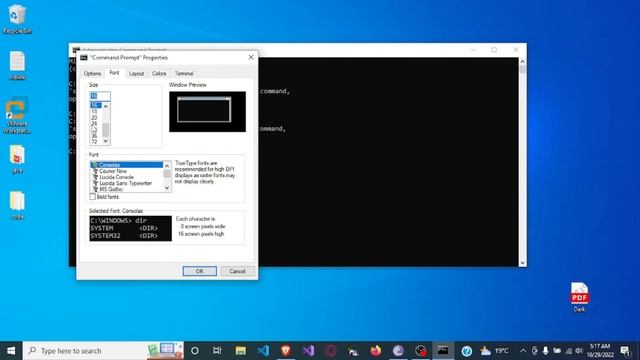Click size list scroll up arrow
Screen dimensions: 640x360
[x=106, y=106]
